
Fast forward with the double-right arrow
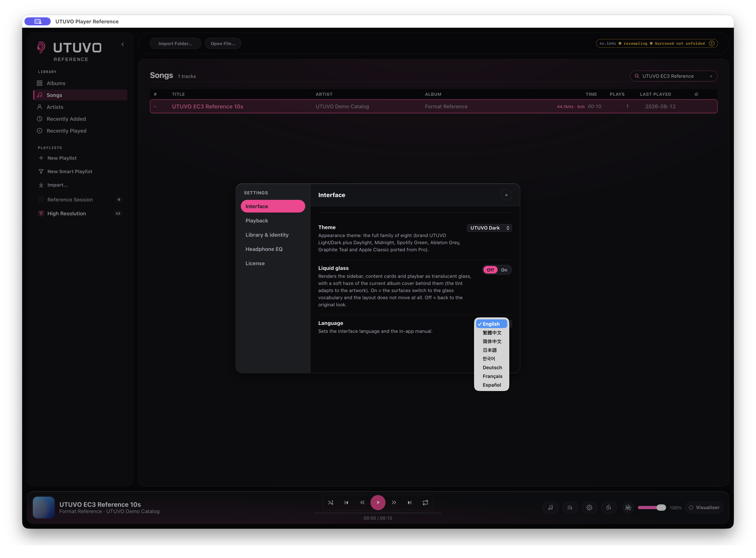(394, 503)
